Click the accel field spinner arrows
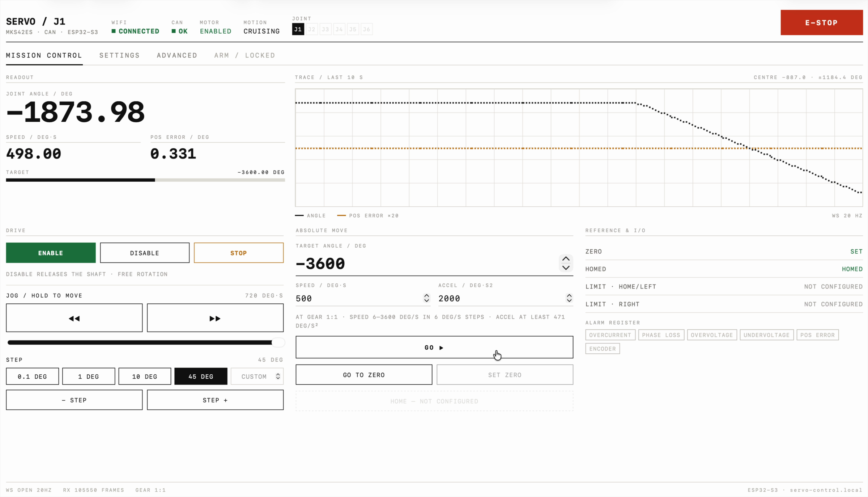Image resolution: width=868 pixels, height=497 pixels. pos(569,298)
